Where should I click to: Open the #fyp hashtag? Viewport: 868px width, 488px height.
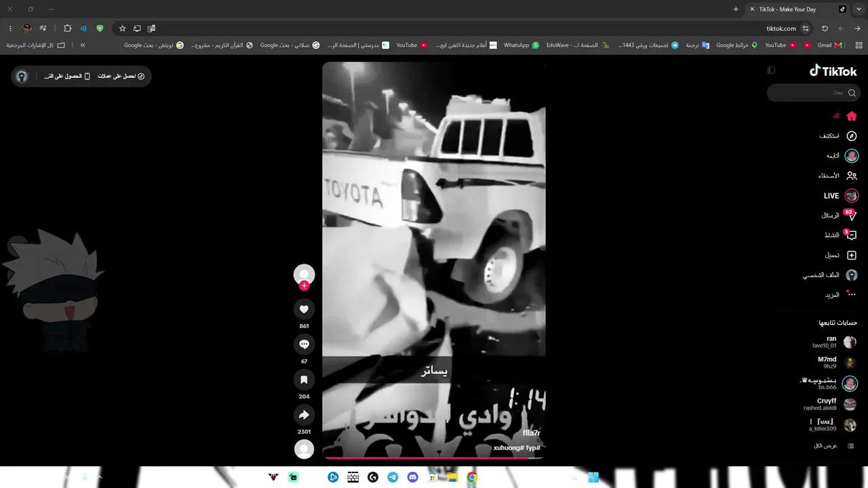[x=534, y=448]
